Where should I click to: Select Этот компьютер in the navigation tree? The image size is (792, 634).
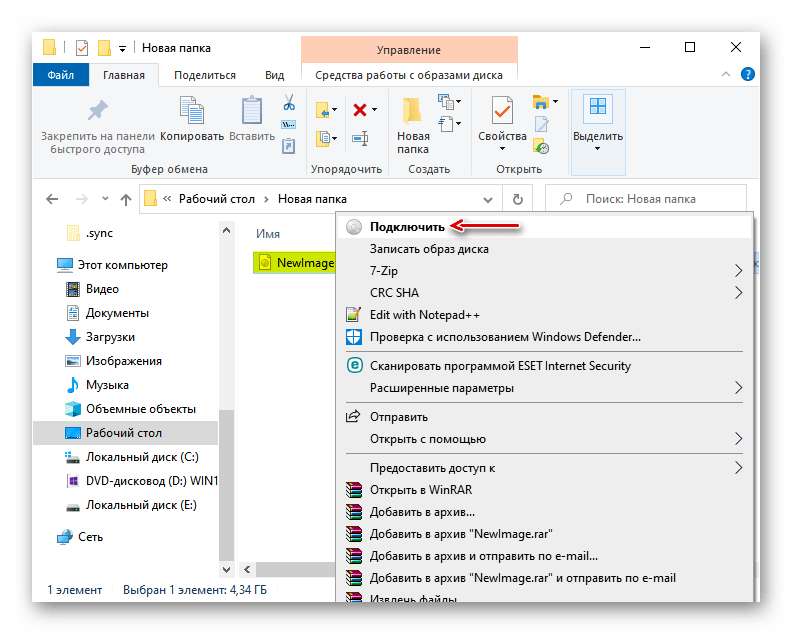tap(112, 265)
